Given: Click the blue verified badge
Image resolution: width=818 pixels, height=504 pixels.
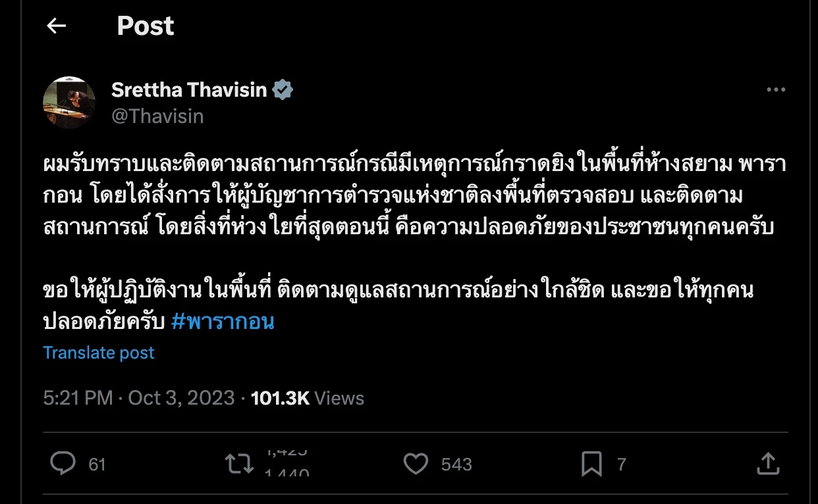Looking at the screenshot, I should [x=282, y=89].
